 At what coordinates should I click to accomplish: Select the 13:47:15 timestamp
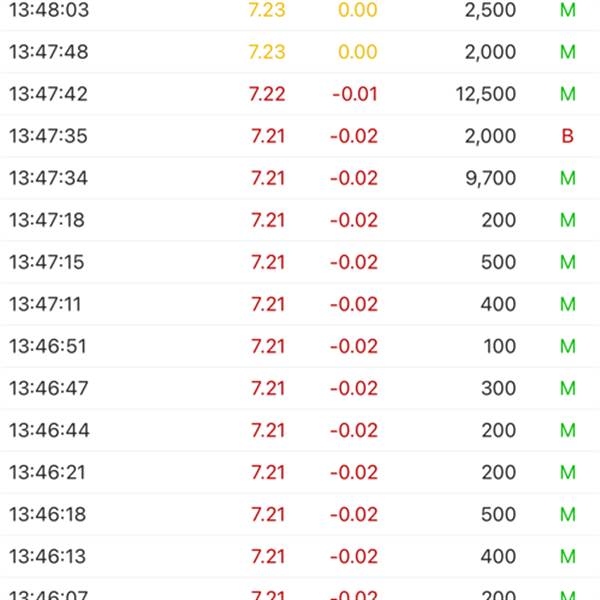(x=46, y=262)
